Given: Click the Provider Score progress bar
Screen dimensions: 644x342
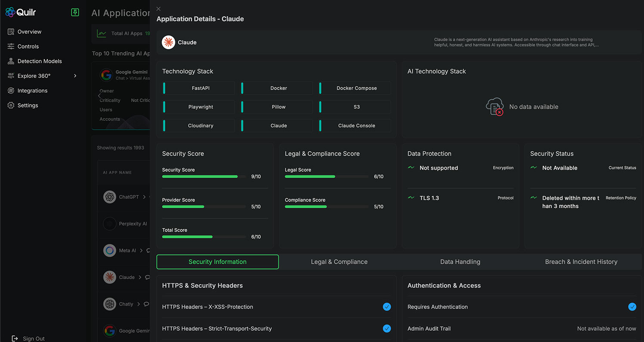Looking at the screenshot, I should 204,206.
